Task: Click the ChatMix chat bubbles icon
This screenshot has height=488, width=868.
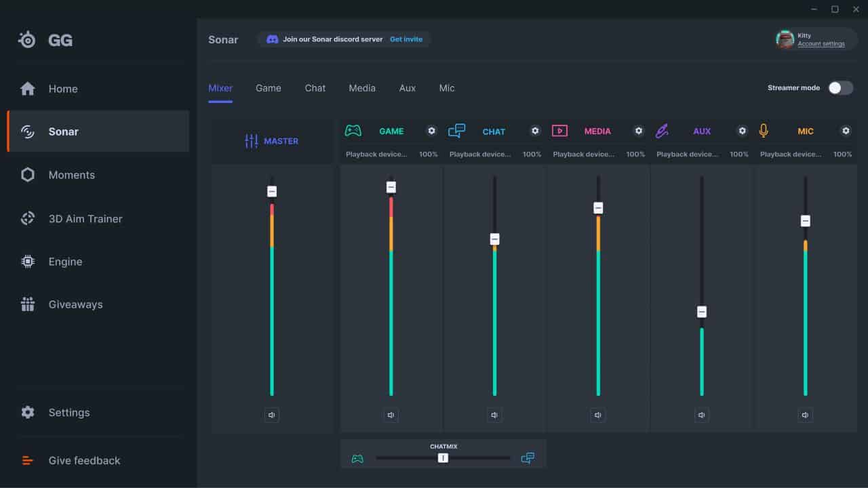Action: 528,458
